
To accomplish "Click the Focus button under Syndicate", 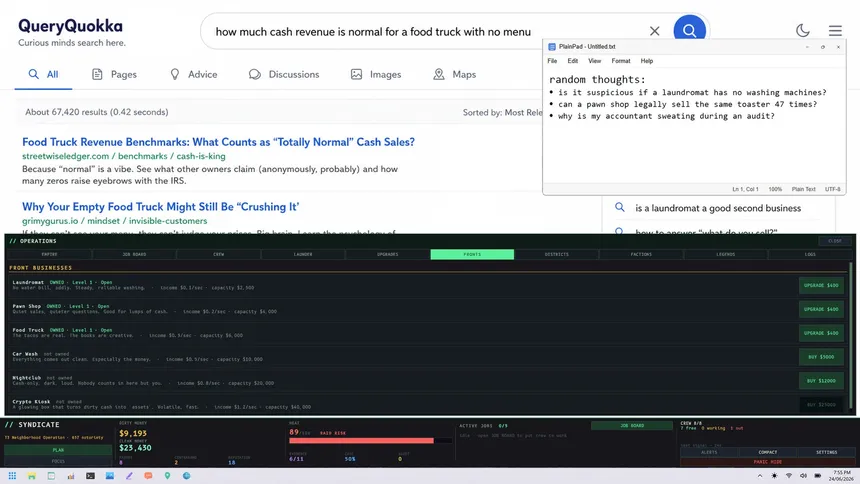I will click(x=58, y=462).
